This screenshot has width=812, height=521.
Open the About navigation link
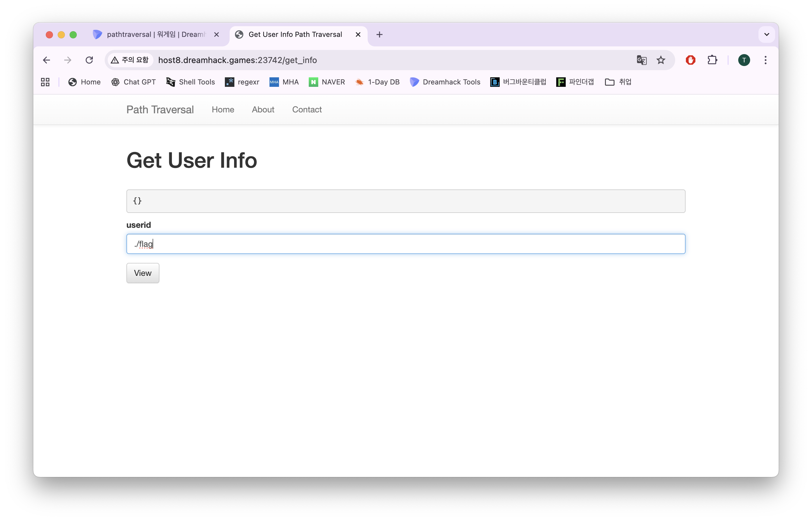[263, 110]
